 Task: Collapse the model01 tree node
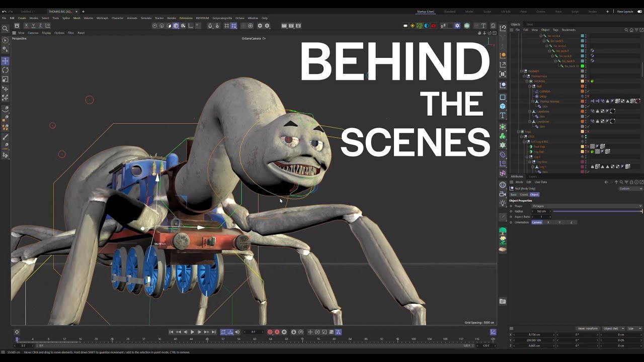[x=521, y=71]
